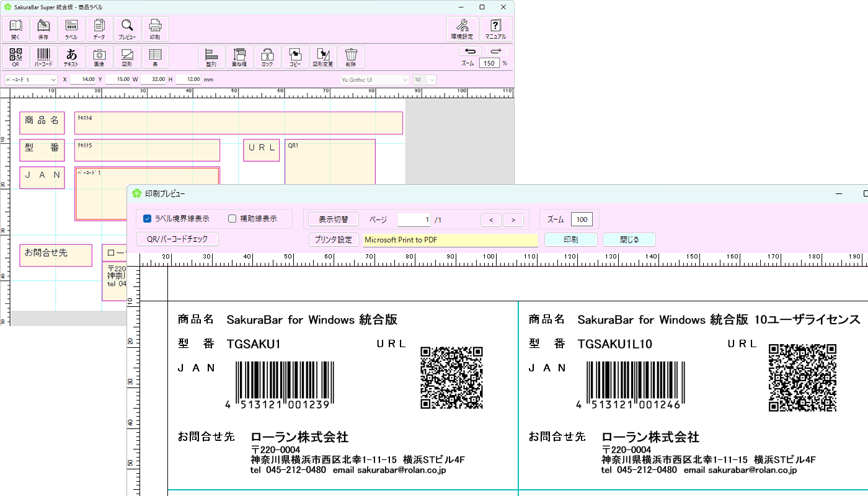Open the データ (Data) icon
Screen dimensions: 868x496
[x=99, y=29]
